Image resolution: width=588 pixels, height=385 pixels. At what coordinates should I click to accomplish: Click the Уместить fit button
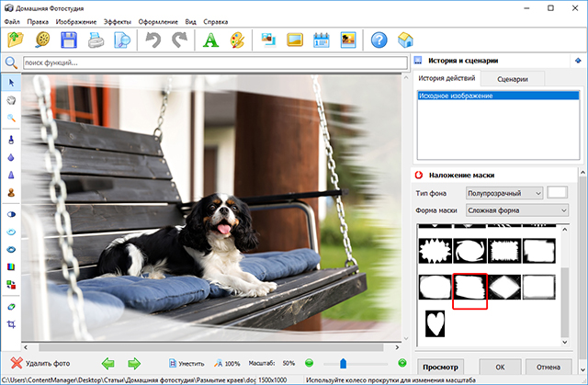click(x=187, y=363)
